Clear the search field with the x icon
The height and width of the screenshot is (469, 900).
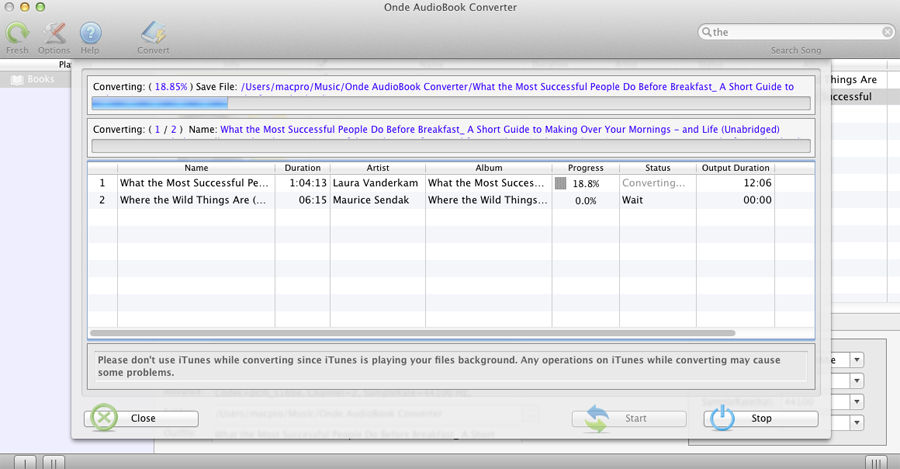click(x=887, y=32)
